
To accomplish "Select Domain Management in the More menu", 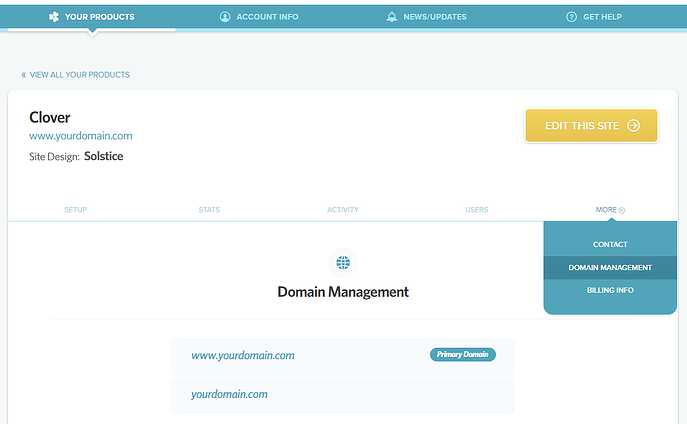I will pos(610,268).
